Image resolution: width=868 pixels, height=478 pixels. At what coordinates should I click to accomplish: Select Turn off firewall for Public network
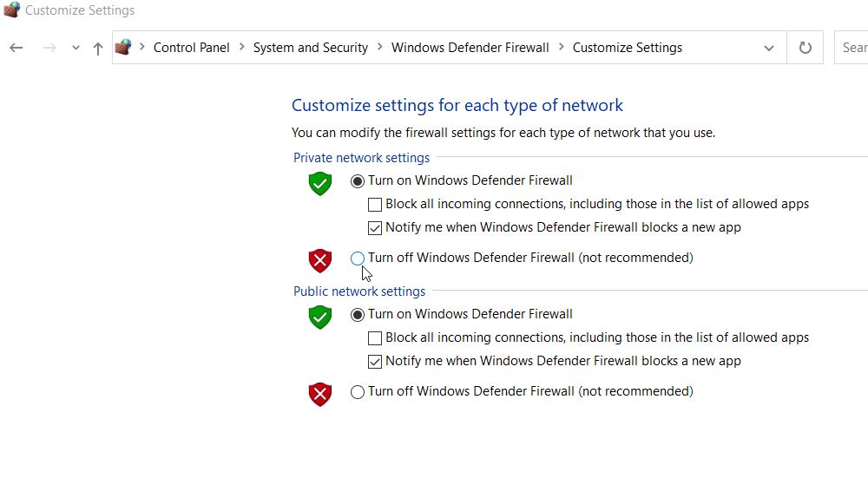click(x=358, y=392)
